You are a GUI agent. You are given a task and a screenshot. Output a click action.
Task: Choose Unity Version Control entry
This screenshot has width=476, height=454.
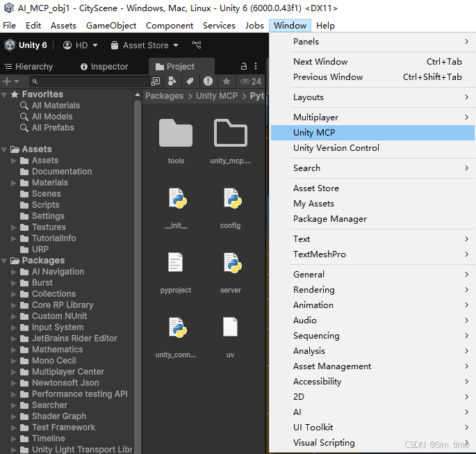(372, 148)
